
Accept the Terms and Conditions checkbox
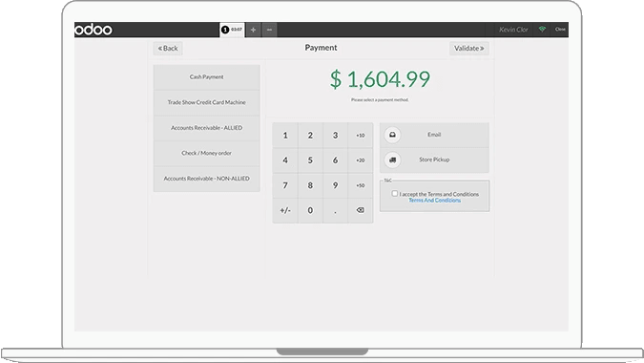(394, 193)
